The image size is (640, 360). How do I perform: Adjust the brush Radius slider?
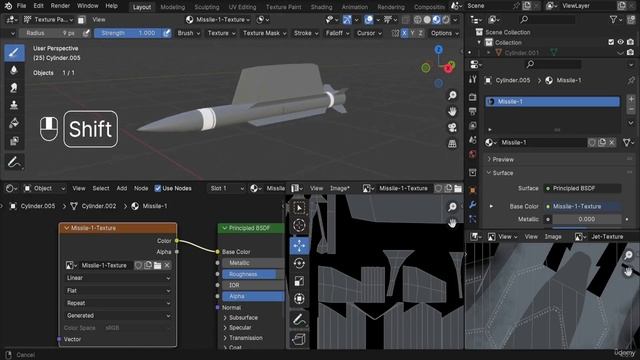coord(50,33)
